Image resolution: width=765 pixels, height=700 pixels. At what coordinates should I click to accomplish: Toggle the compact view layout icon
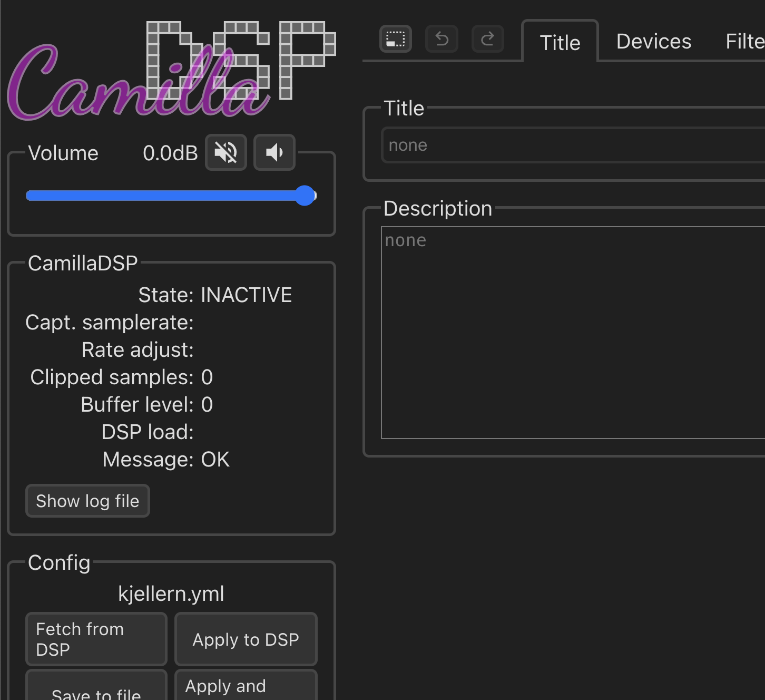(x=395, y=39)
